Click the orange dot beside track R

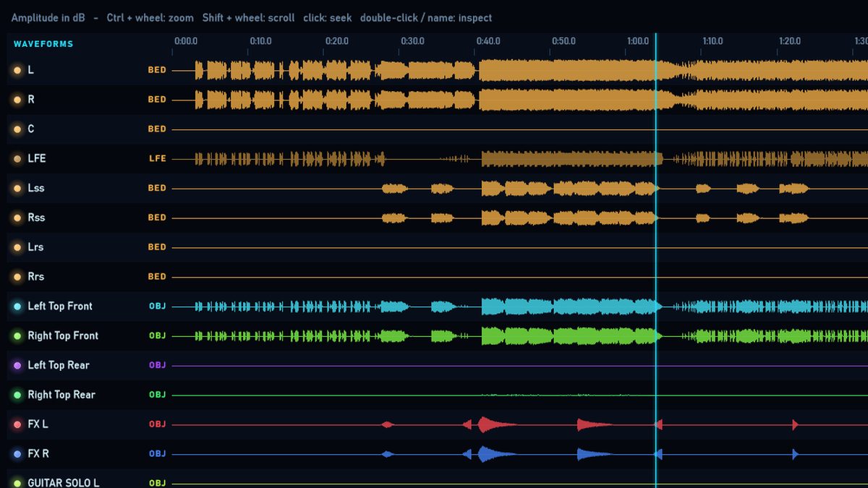17,100
